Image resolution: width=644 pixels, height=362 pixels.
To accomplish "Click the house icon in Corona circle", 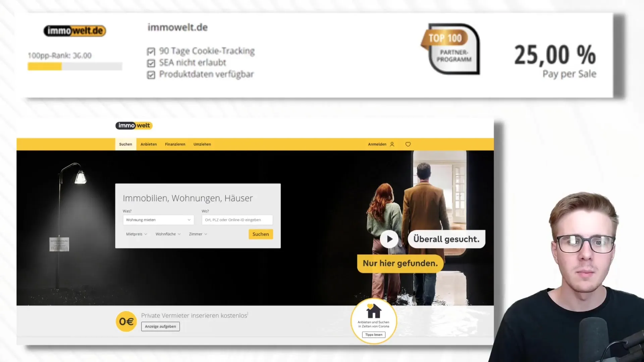I will tap(373, 311).
